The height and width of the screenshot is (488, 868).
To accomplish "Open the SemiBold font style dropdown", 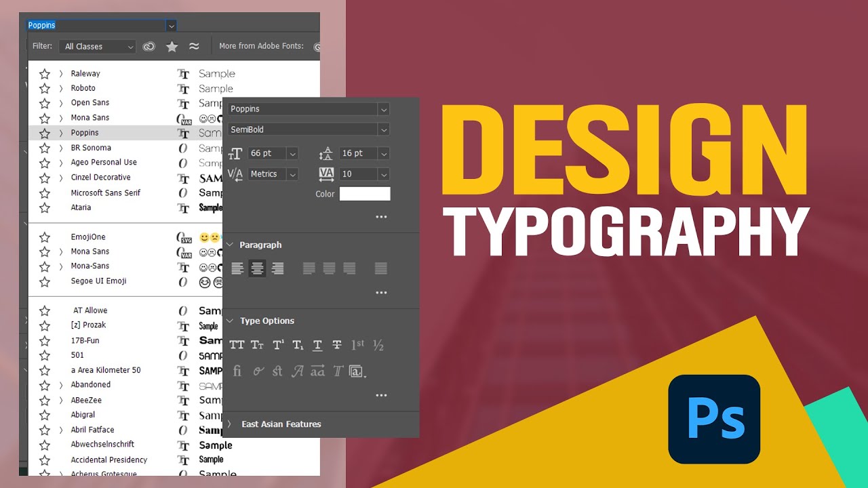I will pyautogui.click(x=384, y=129).
